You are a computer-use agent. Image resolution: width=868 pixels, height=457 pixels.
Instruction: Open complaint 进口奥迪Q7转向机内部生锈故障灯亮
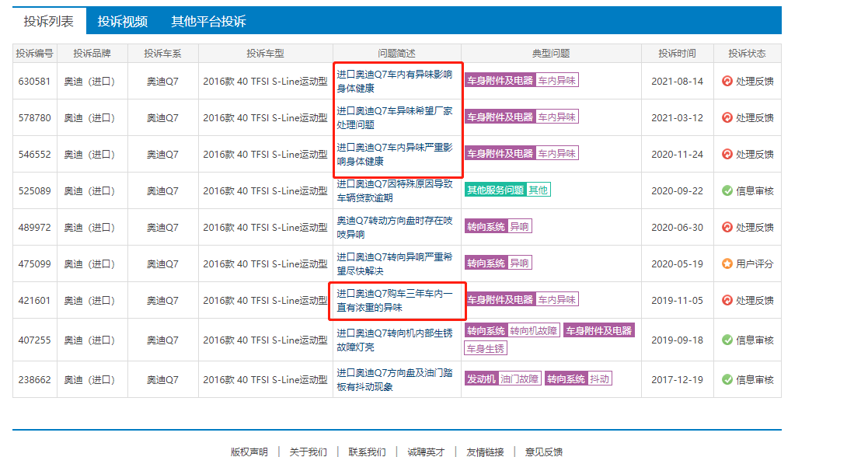(x=395, y=340)
